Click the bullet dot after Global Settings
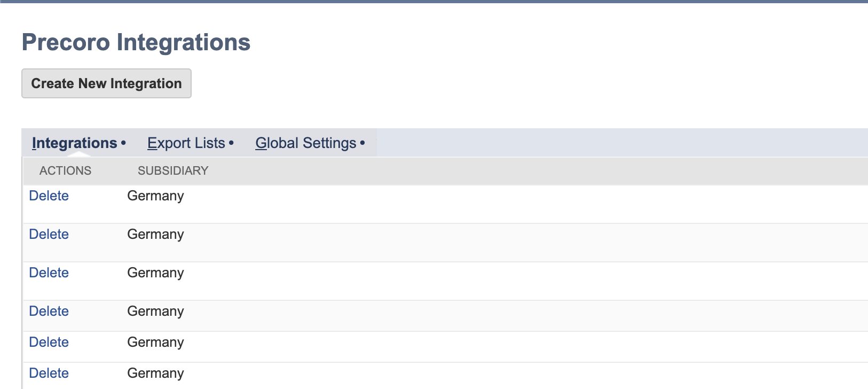This screenshot has width=868, height=389. (362, 143)
